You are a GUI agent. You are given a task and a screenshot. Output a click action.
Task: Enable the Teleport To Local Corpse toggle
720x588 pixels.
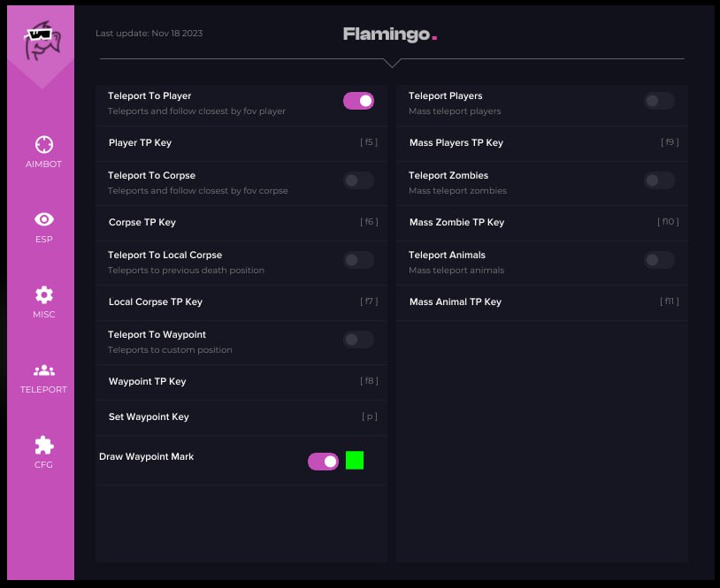(358, 260)
